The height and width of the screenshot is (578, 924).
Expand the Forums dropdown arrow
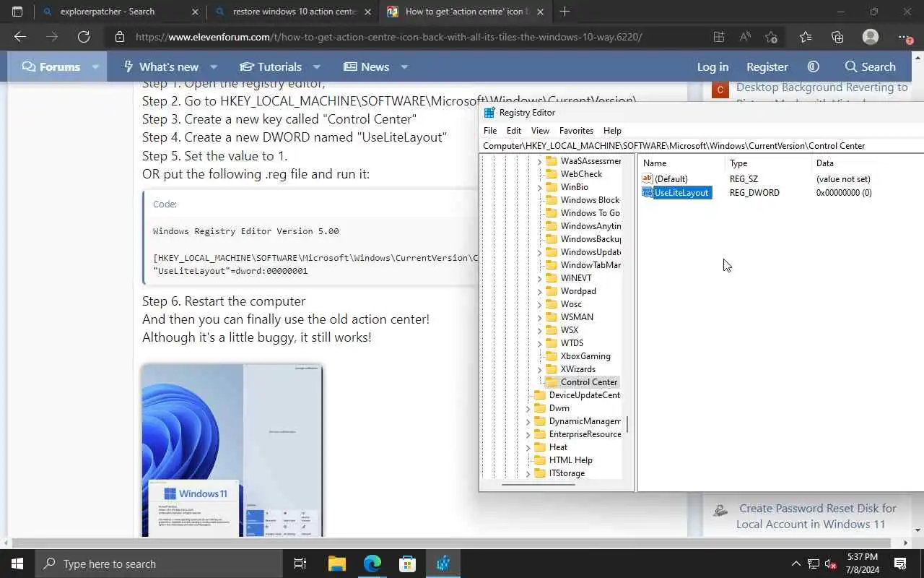(95, 66)
